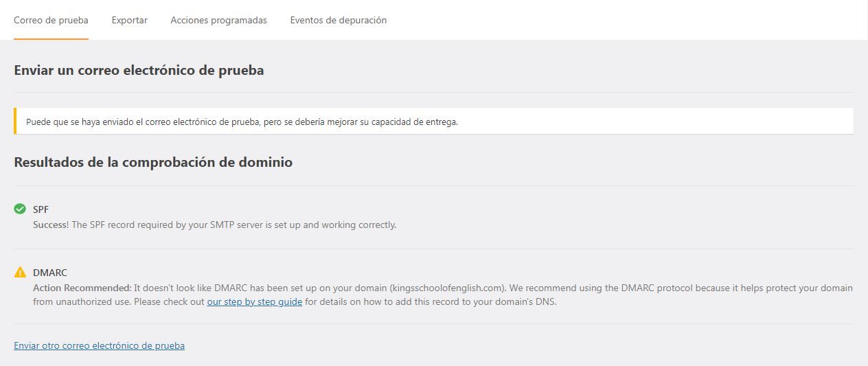This screenshot has width=868, height=366.
Task: Open the Acciones programadas tab
Action: coord(218,20)
